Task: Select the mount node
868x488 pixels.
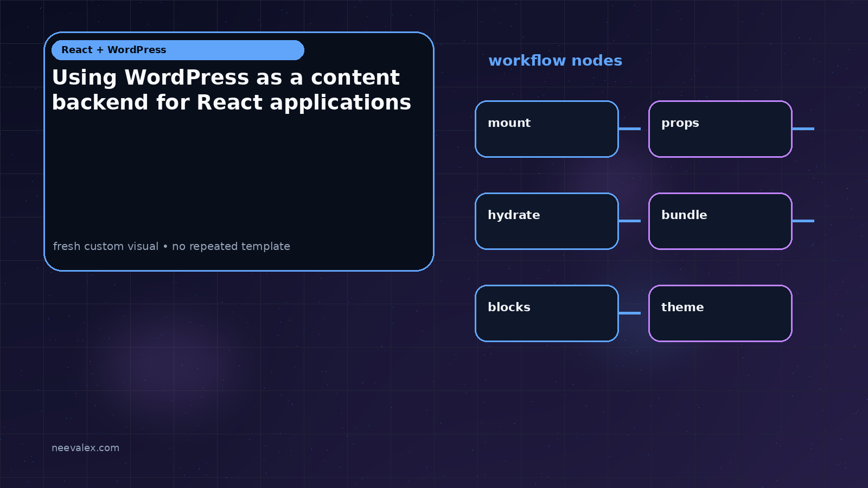Action: pyautogui.click(x=547, y=129)
